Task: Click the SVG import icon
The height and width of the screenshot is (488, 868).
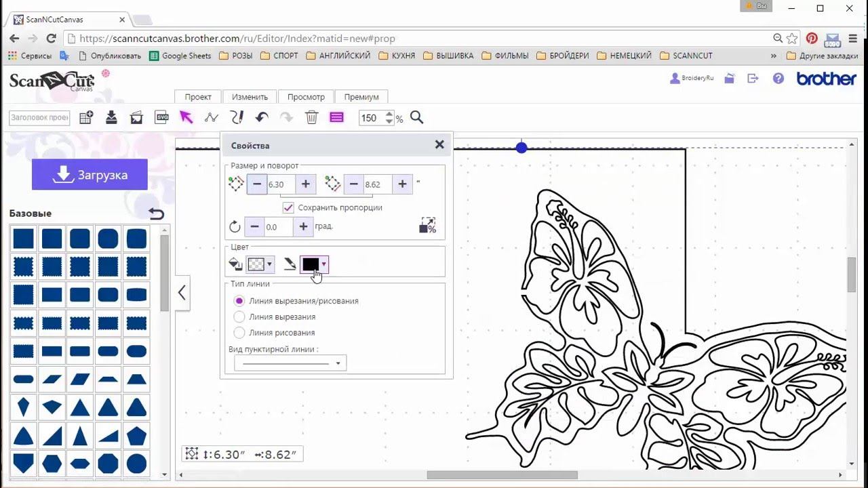Action: pos(161,117)
